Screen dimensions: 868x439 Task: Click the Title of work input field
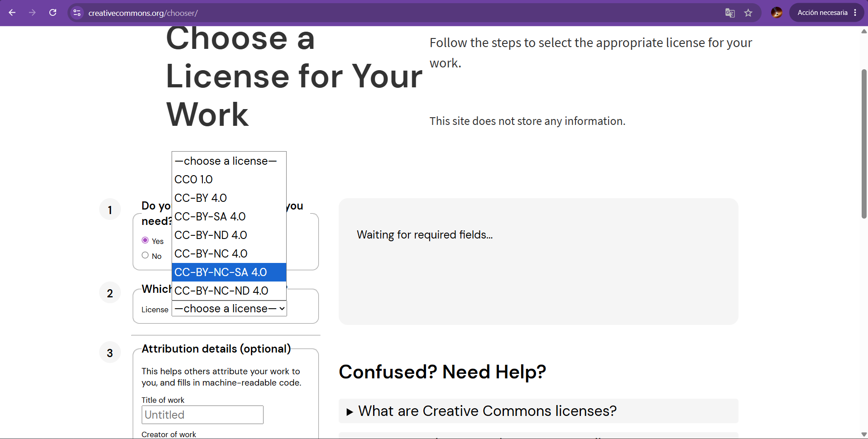(x=202, y=415)
